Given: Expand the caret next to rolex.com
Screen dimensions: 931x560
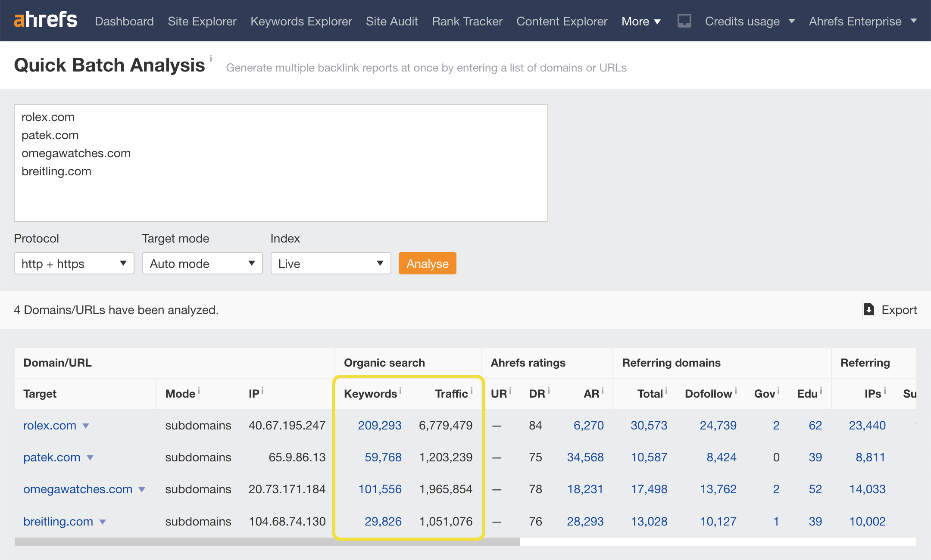Looking at the screenshot, I should tap(86, 426).
